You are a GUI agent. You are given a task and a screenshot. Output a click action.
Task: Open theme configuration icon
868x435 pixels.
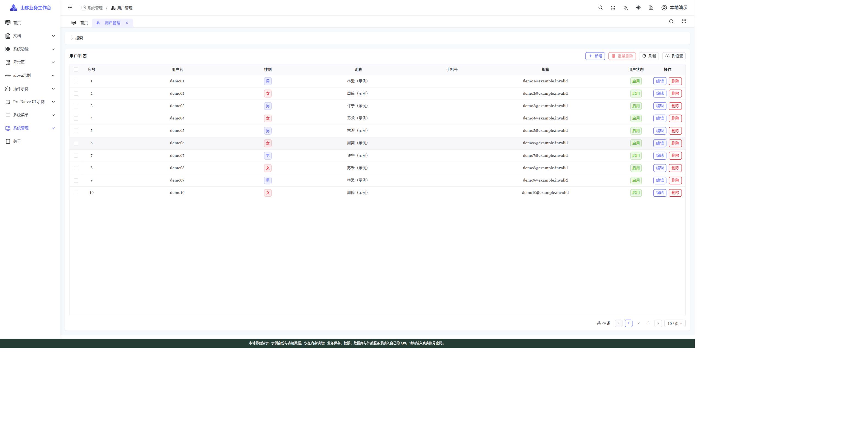(x=651, y=8)
